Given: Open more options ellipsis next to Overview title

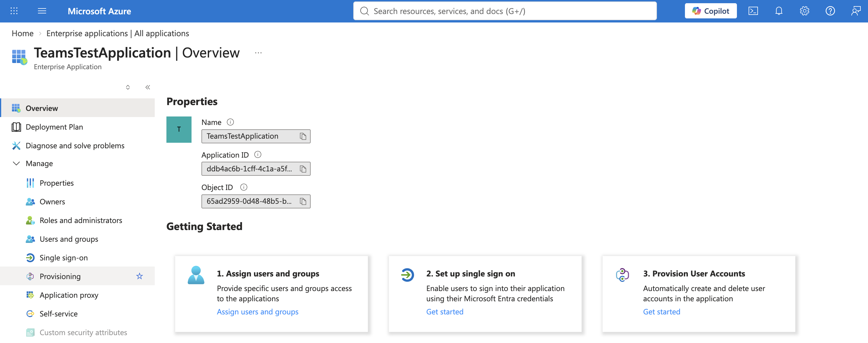Looking at the screenshot, I should (x=258, y=53).
